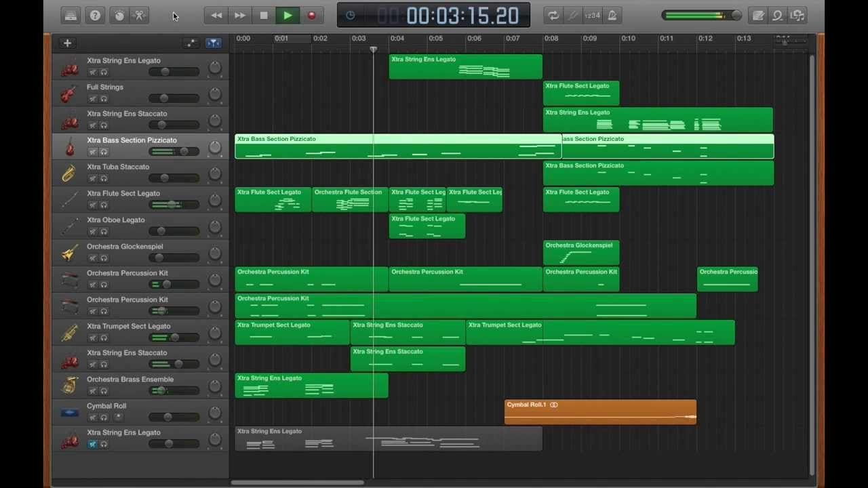Adjust the master volume slider
This screenshot has height=488, width=868.
coord(702,16)
